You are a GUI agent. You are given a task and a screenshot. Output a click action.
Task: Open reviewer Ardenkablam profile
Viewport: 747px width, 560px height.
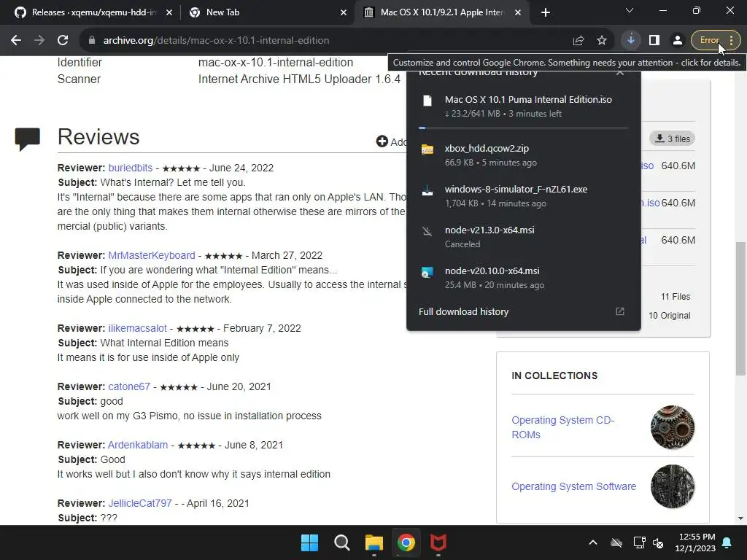click(x=138, y=445)
